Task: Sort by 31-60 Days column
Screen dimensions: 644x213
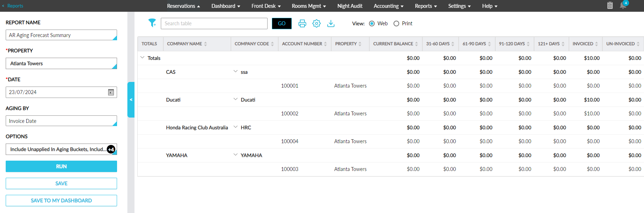Action: [453, 44]
